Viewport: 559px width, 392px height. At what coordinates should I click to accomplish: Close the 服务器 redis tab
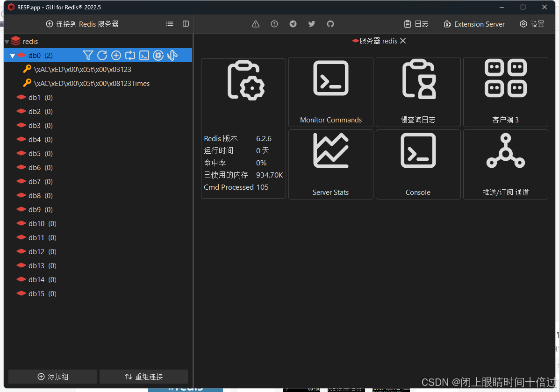pyautogui.click(x=403, y=41)
